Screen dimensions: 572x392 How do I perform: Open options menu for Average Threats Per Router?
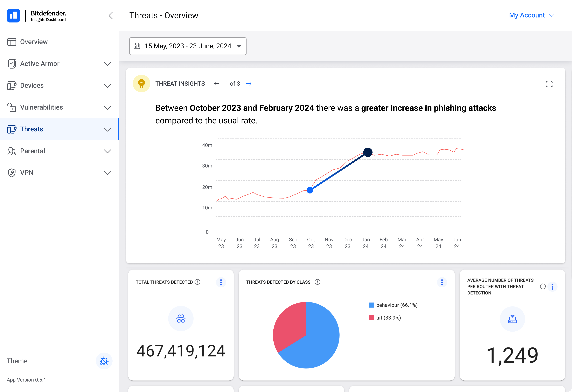pos(553,287)
